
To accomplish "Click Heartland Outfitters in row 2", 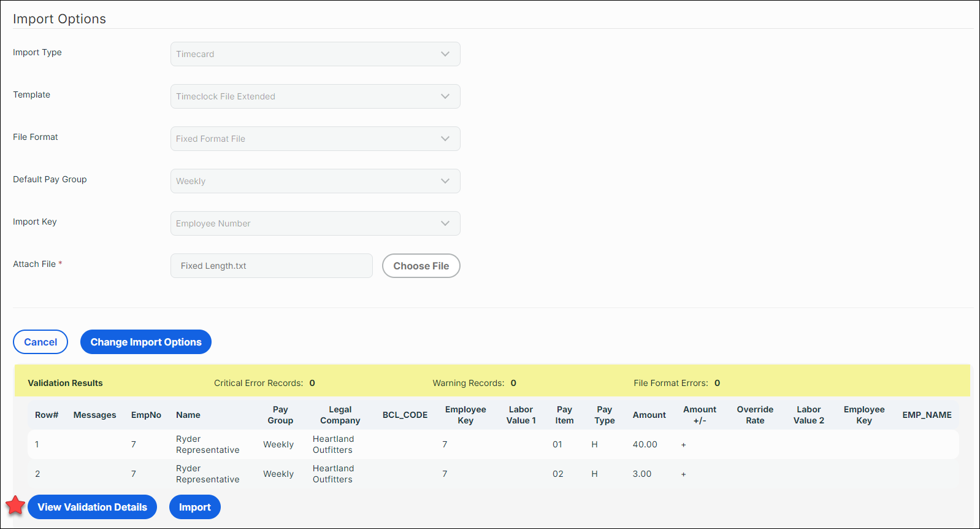I will tap(333, 474).
